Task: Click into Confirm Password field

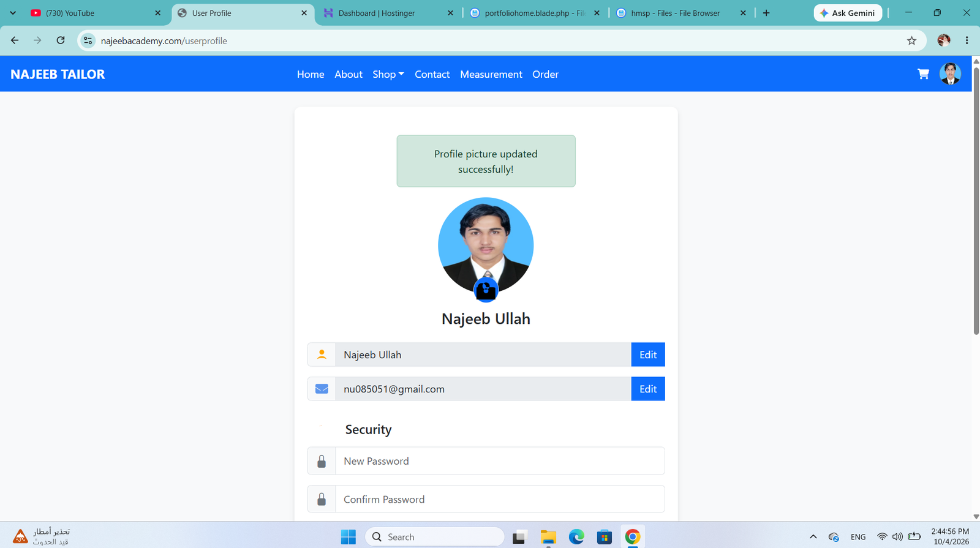Action: (500, 499)
